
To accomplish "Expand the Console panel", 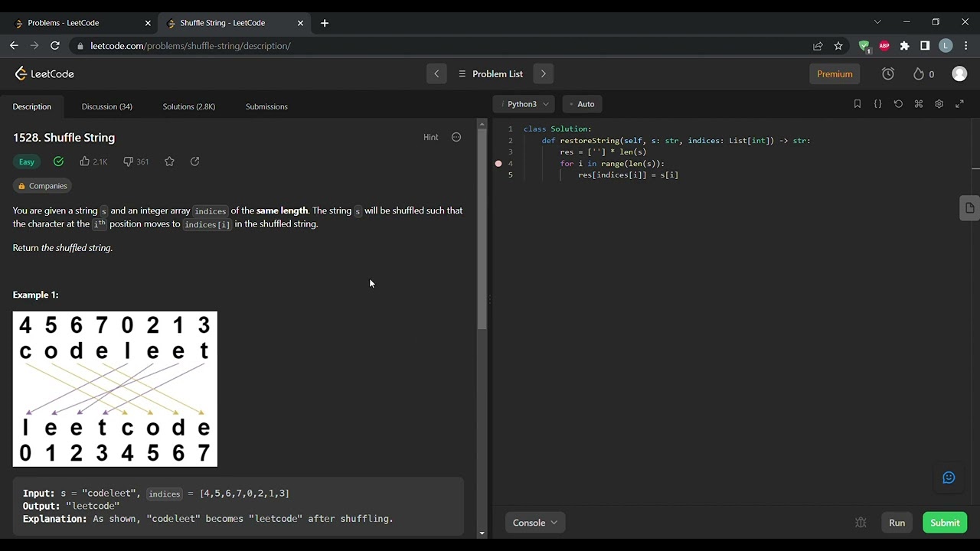I will click(535, 523).
